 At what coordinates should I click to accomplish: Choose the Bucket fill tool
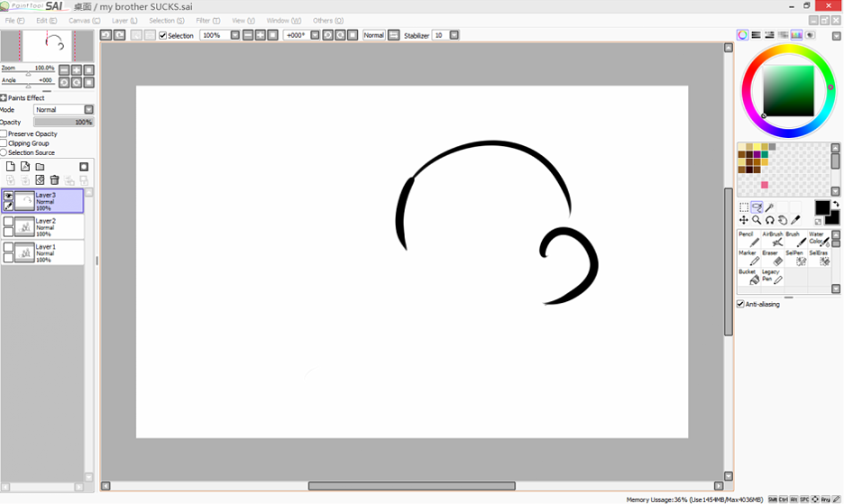748,277
